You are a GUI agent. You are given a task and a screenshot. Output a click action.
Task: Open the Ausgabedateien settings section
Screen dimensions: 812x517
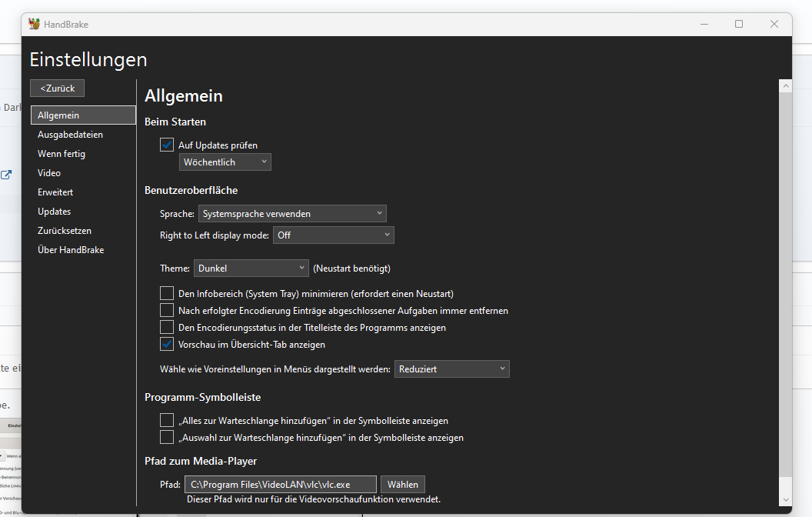point(83,134)
